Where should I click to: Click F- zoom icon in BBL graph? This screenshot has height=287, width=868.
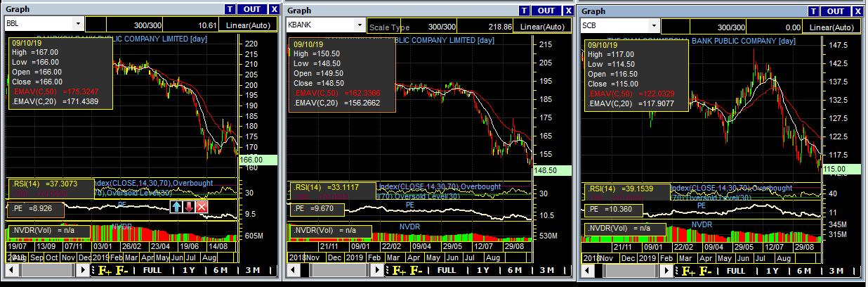(x=121, y=270)
